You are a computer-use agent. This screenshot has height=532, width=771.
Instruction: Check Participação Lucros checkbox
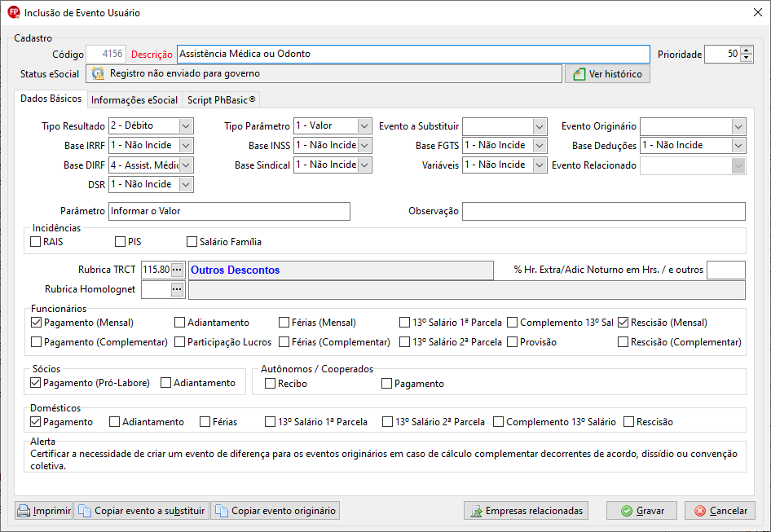coord(179,341)
